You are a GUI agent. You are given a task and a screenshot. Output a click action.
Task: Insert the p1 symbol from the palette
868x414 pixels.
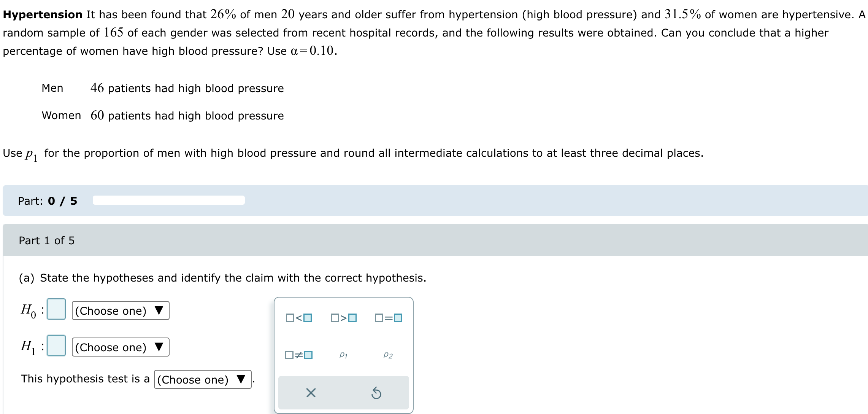[x=344, y=355]
